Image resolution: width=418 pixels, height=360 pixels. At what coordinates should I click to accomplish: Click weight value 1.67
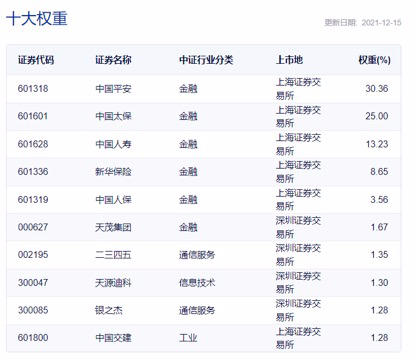(x=379, y=227)
